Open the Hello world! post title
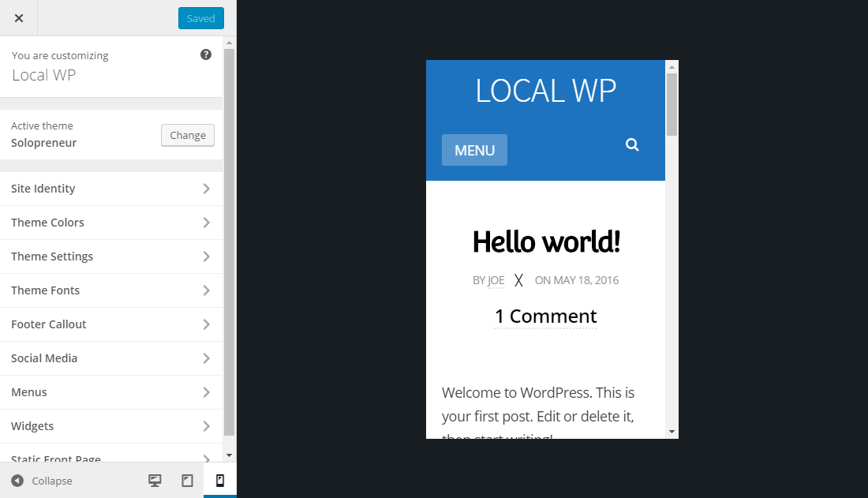Viewport: 868px width, 498px height. [546, 242]
